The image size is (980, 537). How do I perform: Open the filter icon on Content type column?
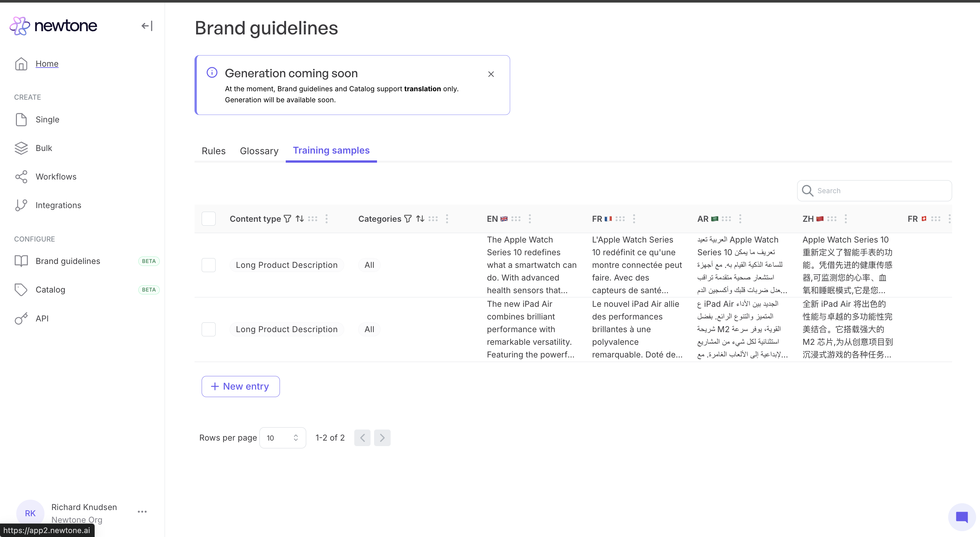point(288,219)
